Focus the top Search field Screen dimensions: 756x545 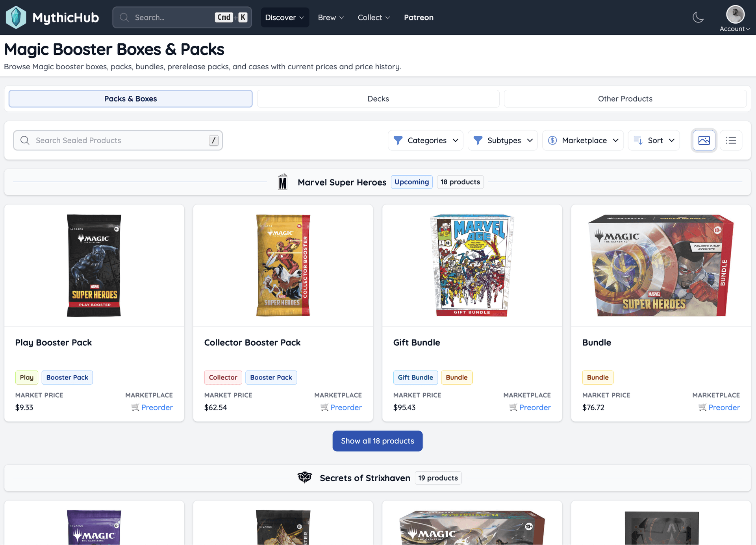[x=182, y=17]
